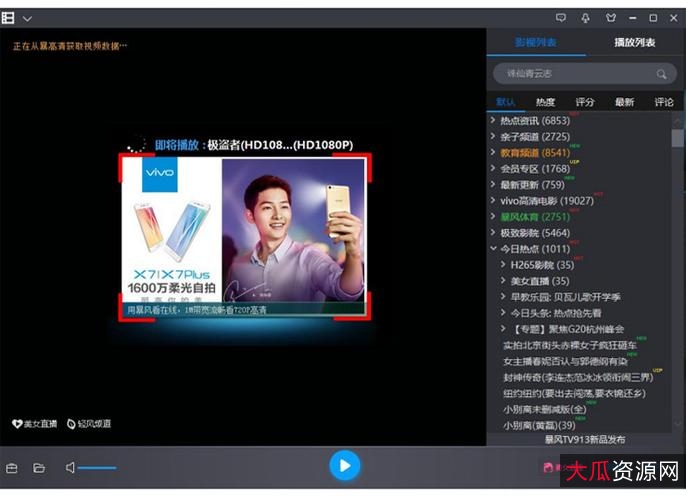Image resolution: width=686 pixels, height=500 pixels.
Task: Expand the 热点资讯 (6853) category
Action: [x=493, y=119]
